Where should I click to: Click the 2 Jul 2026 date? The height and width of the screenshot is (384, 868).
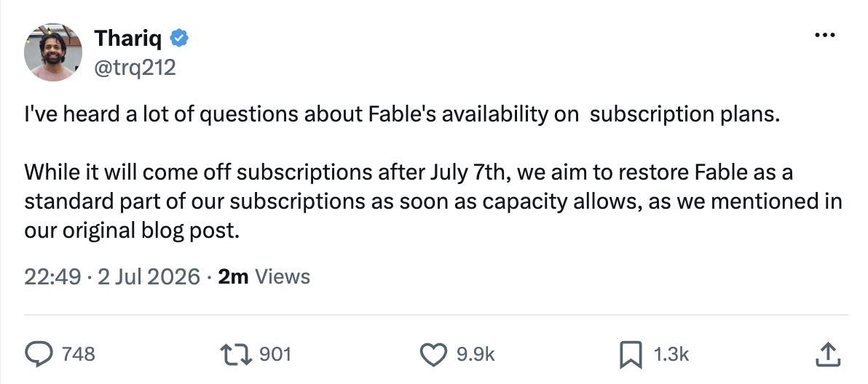click(x=149, y=276)
